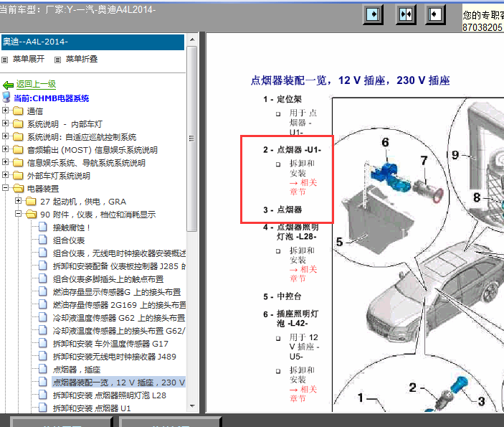Image resolution: width=504 pixels, height=427 pixels.
Task: Open 拆卸和安装 点烟器照明灯泡 L28
Action: point(109,395)
